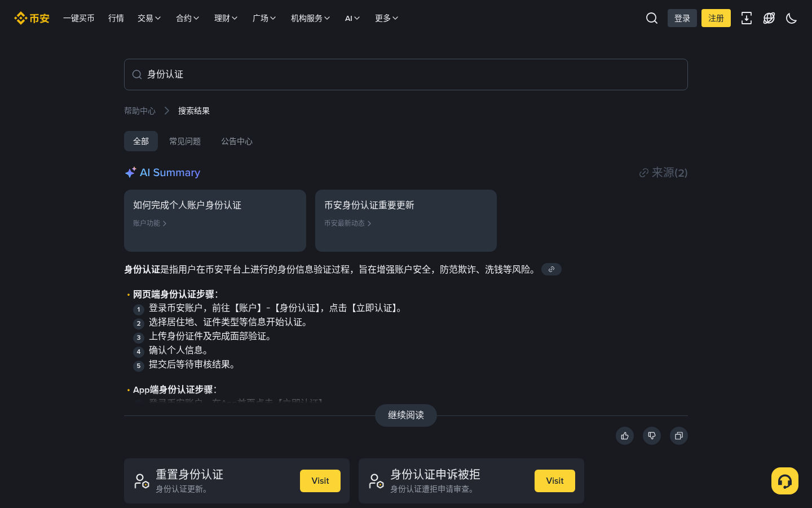Copy the AI summary text

pyautogui.click(x=679, y=436)
